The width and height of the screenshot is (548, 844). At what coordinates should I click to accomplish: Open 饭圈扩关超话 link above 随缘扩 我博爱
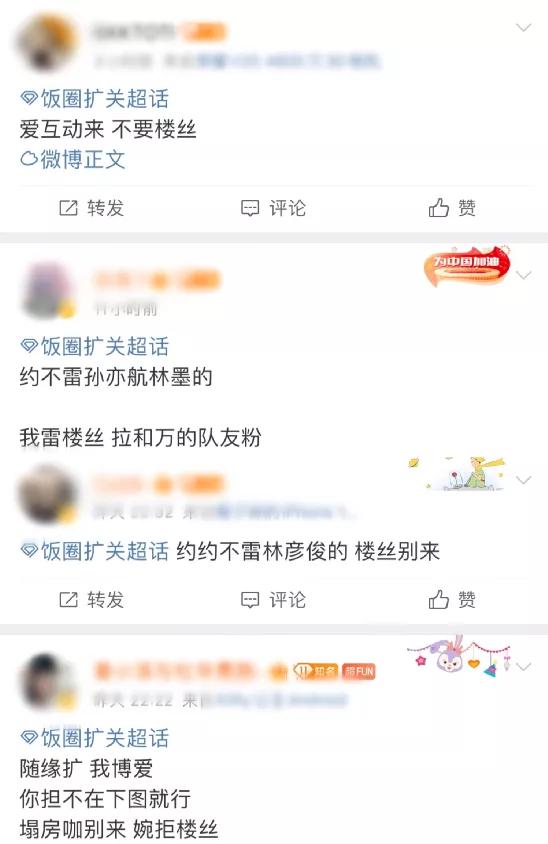[x=95, y=738]
